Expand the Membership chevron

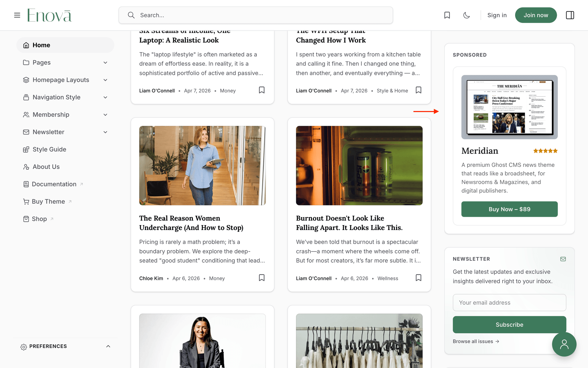105,115
